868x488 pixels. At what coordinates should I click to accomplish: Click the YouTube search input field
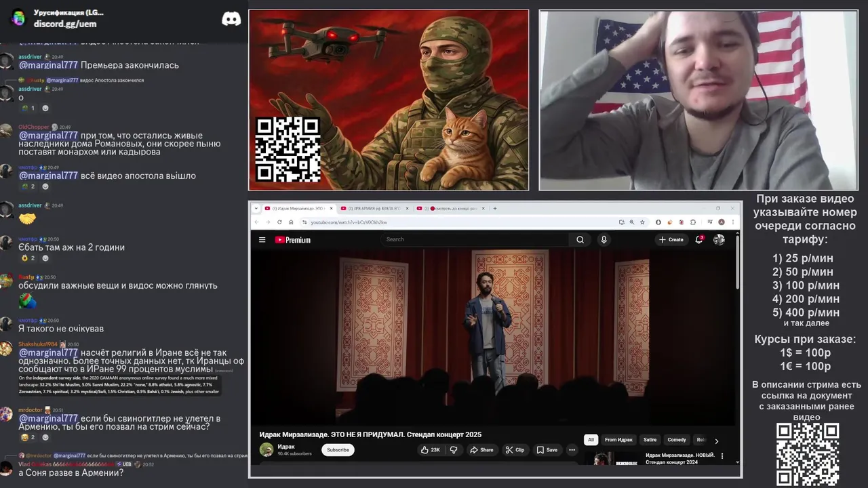[x=475, y=239]
